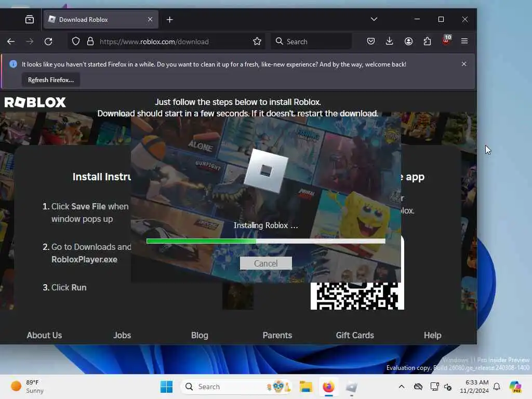Open the Help footer link
532x399 pixels.
pyautogui.click(x=433, y=335)
